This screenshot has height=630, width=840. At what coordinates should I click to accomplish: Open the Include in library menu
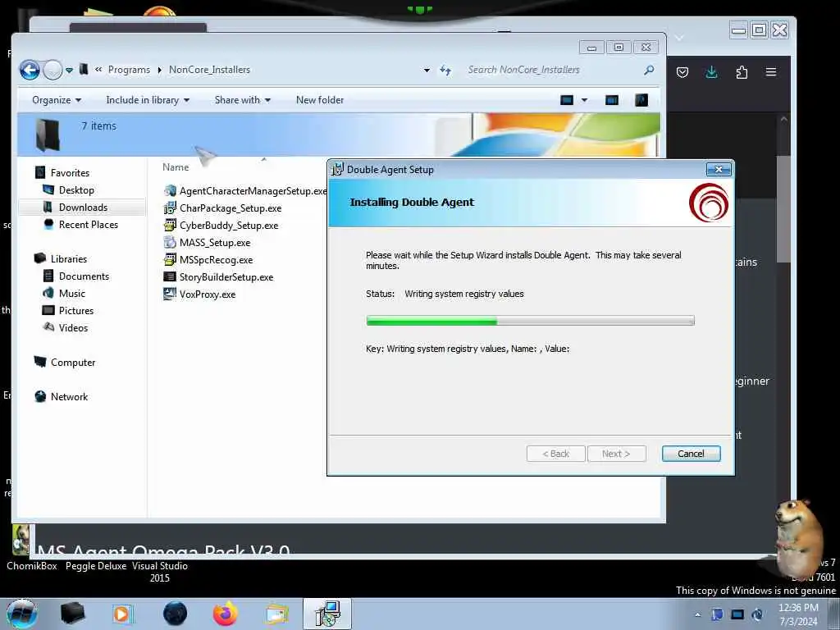click(148, 99)
